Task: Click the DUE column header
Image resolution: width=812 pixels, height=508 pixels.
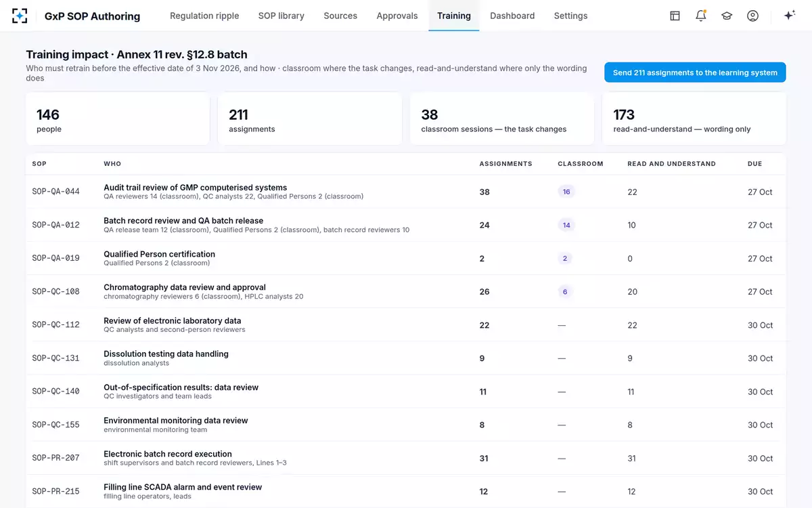Action: 755,164
